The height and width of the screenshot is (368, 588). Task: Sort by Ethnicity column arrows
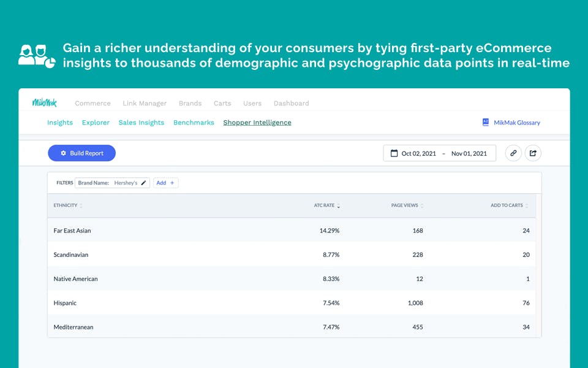(x=81, y=206)
